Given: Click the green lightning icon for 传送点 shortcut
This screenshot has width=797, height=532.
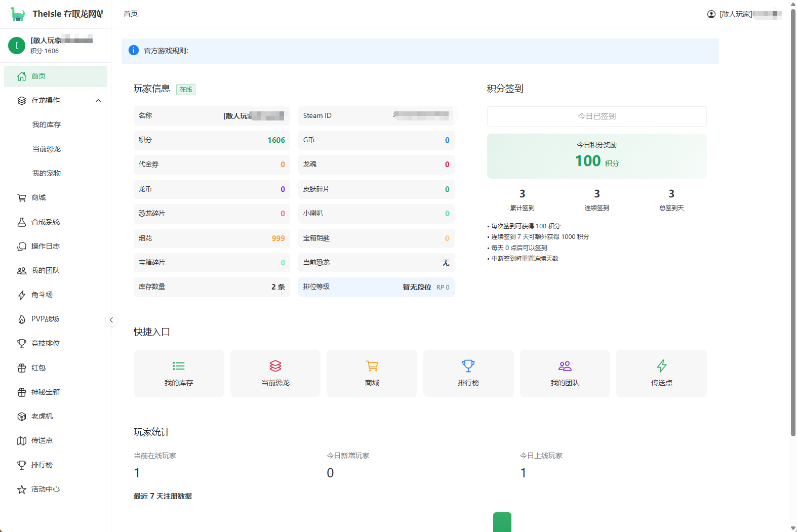Looking at the screenshot, I should [x=662, y=366].
